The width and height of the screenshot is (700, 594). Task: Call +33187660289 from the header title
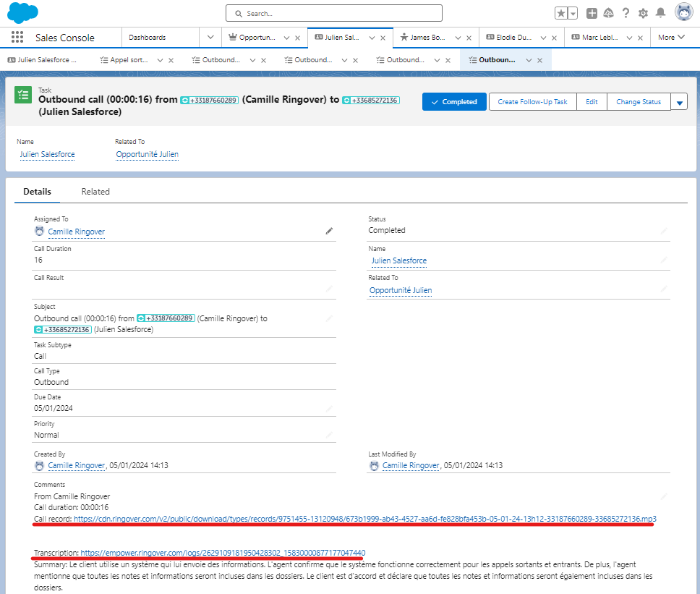point(210,100)
